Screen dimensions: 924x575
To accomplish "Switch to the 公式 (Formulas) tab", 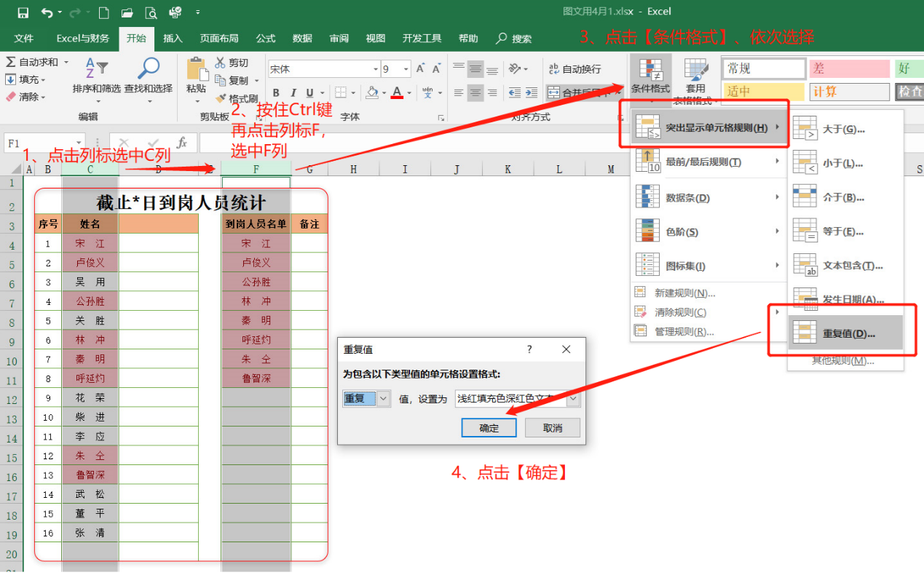I will 266,39.
